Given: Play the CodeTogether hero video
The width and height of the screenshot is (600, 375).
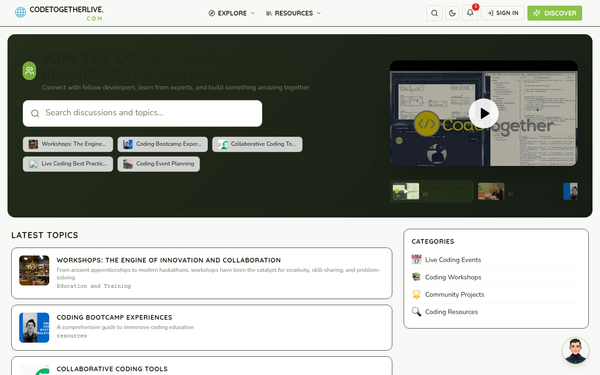Looking at the screenshot, I should point(484,113).
